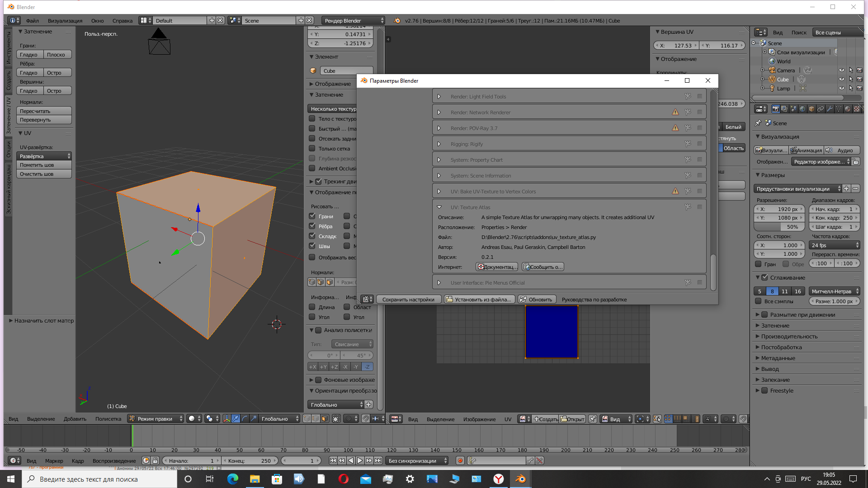Click the Yandex browser taskbar icon

click(498, 479)
